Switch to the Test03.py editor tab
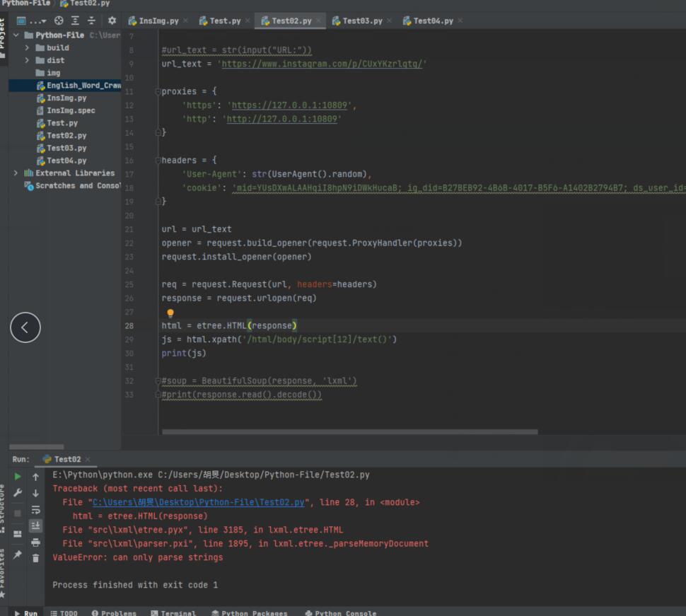686x616 pixels. coord(361,21)
